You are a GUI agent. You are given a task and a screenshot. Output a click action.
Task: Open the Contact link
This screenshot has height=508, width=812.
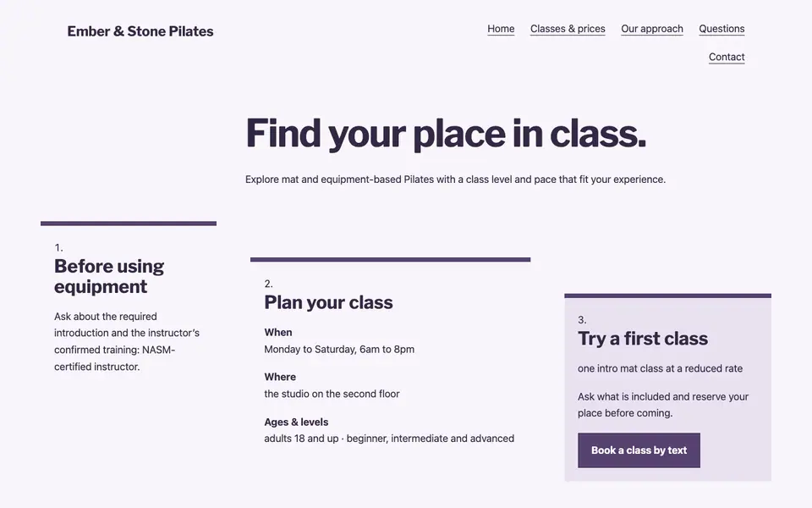(x=727, y=57)
